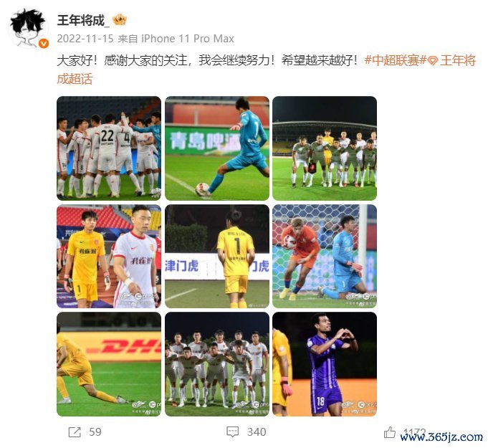Click the super-topic diamond icon
Screen dimensions: 488x448
click(x=433, y=61)
